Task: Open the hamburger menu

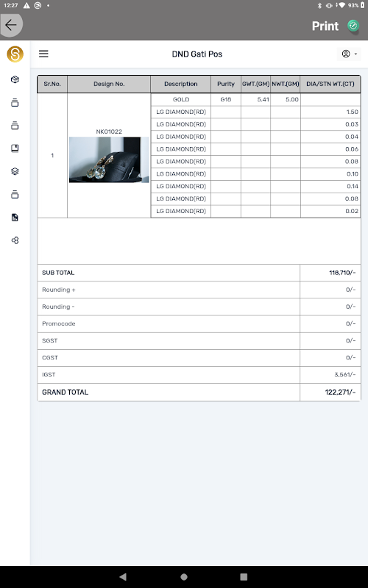Action: coord(43,54)
